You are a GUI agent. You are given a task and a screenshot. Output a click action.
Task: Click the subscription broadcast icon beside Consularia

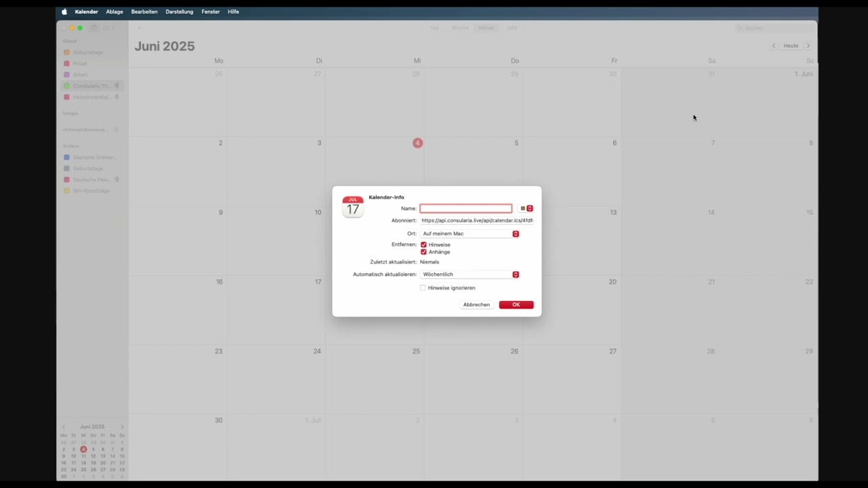pyautogui.click(x=117, y=86)
